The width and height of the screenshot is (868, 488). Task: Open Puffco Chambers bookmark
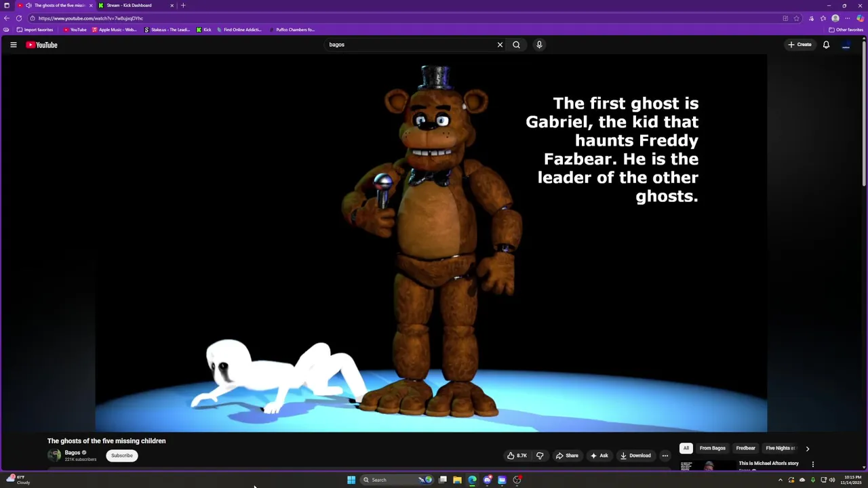[x=292, y=30]
